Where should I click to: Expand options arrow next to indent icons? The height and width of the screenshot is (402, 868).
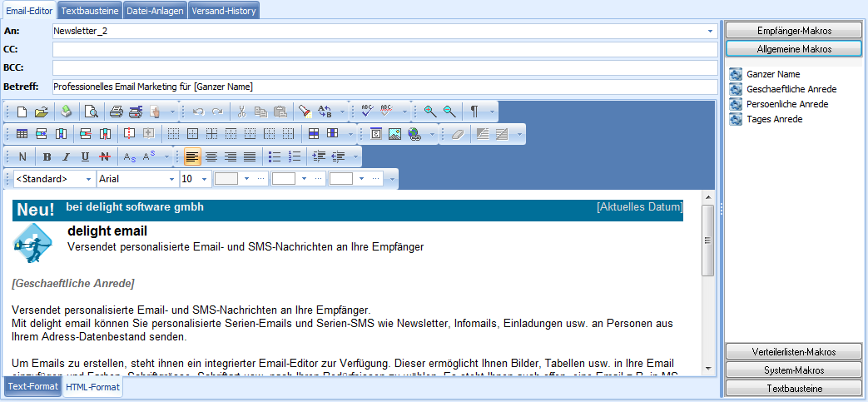coord(355,156)
